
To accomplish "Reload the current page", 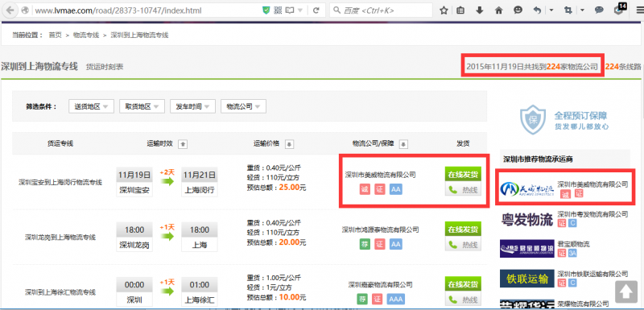I will pos(316,10).
